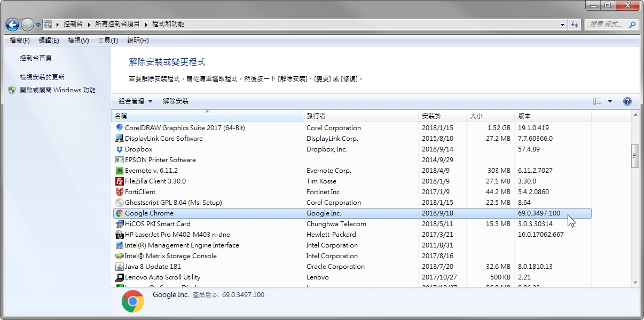Click the FileZilla Client icon
Viewport: 644px width, 320px height.
(120, 181)
